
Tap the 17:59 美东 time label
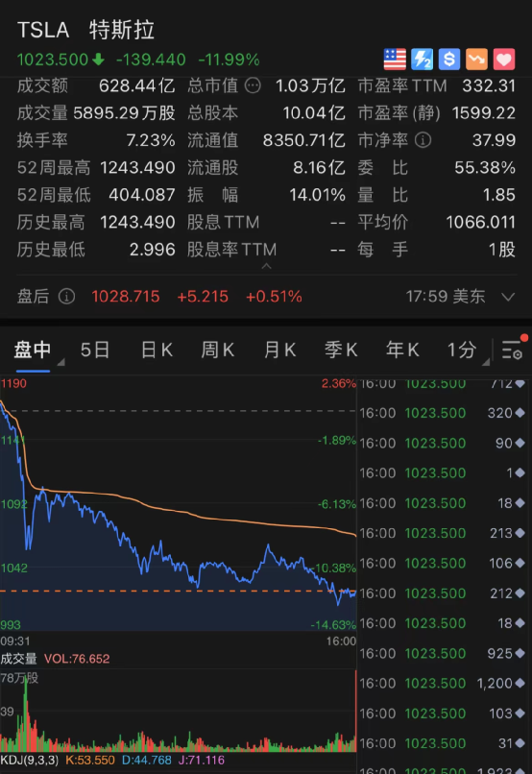pos(446,297)
